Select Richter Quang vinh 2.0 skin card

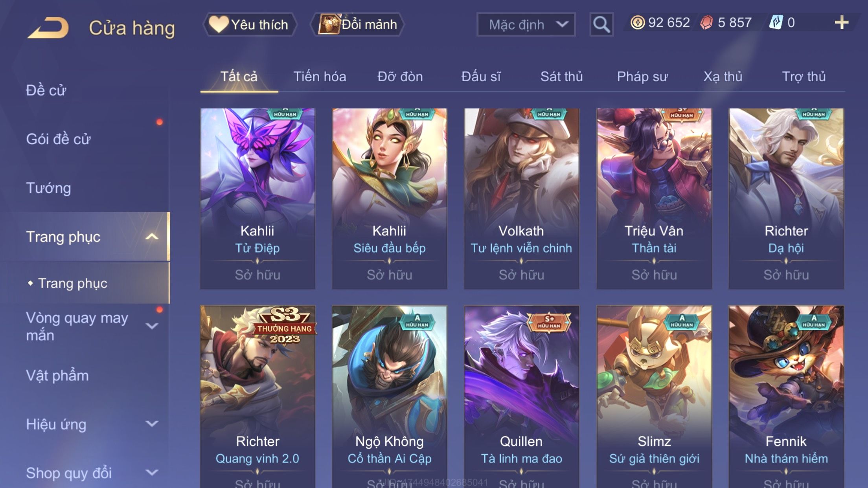tap(257, 397)
